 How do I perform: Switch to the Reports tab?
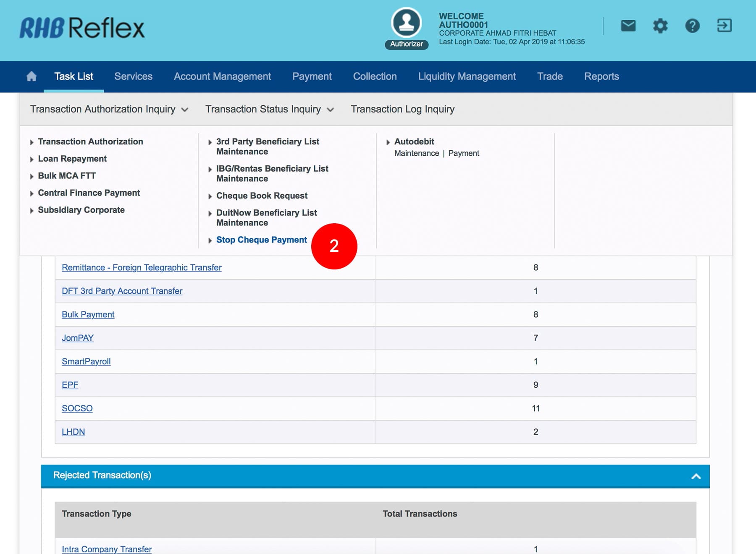click(x=601, y=76)
